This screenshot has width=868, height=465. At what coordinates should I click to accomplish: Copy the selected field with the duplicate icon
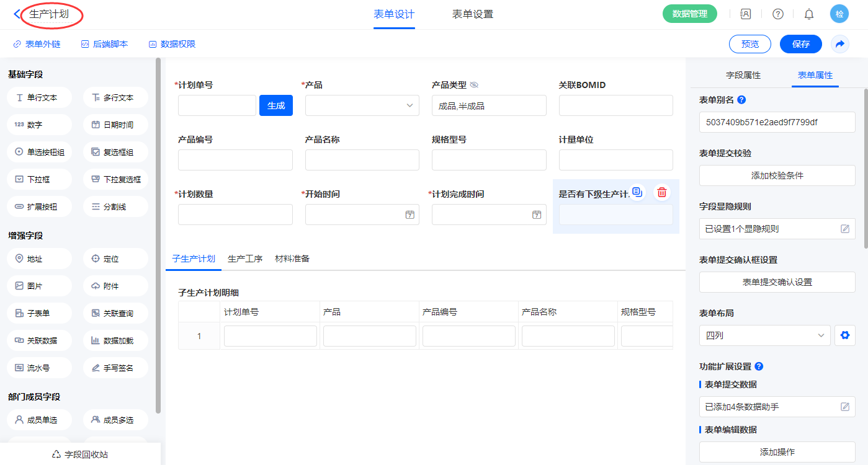click(637, 192)
